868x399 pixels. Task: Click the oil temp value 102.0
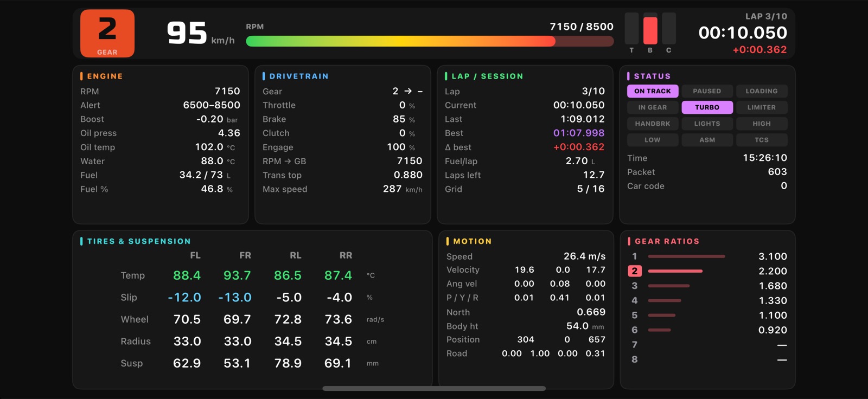tap(209, 147)
